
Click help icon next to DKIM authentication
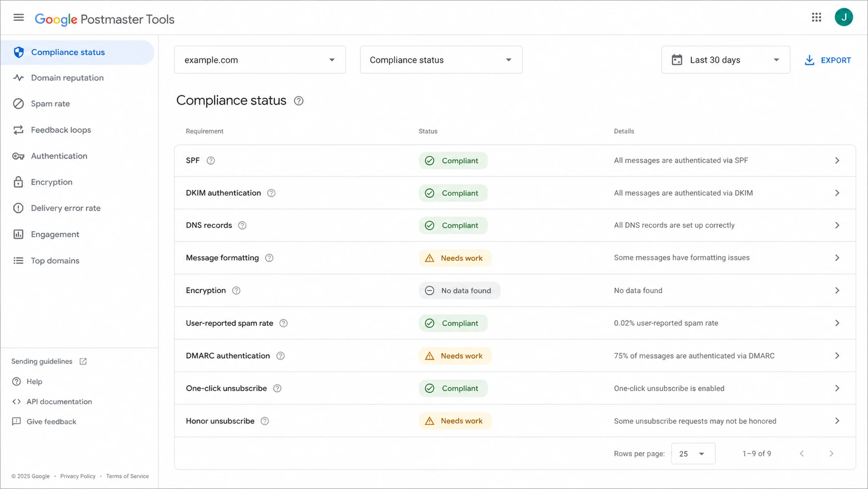click(272, 193)
